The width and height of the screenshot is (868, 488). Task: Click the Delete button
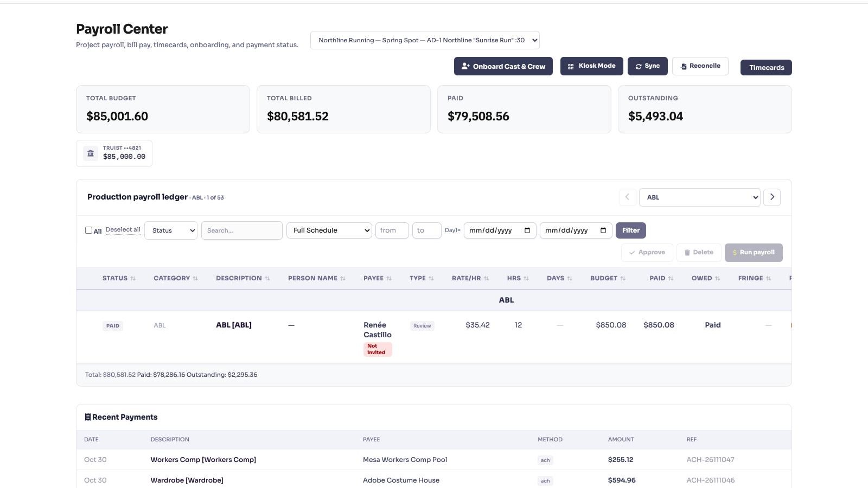699,253
